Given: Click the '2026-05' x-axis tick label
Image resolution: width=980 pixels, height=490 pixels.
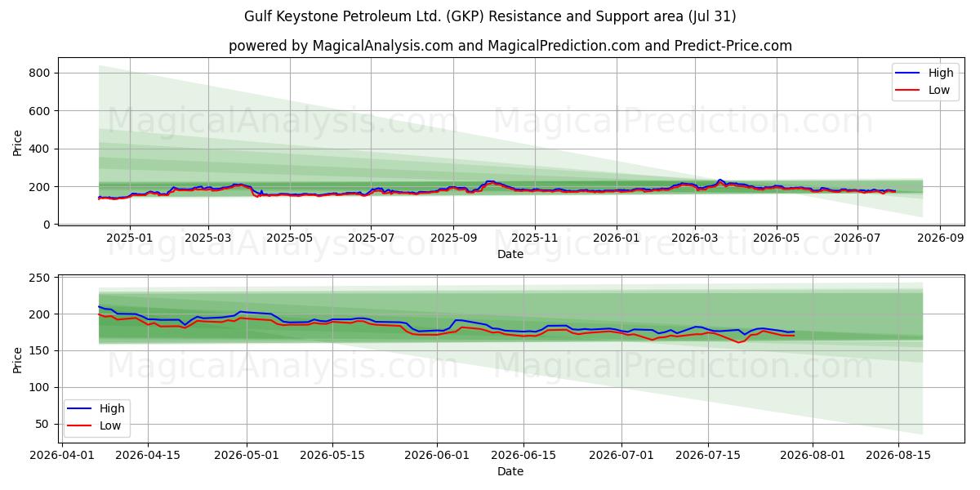Looking at the screenshot, I should [777, 238].
